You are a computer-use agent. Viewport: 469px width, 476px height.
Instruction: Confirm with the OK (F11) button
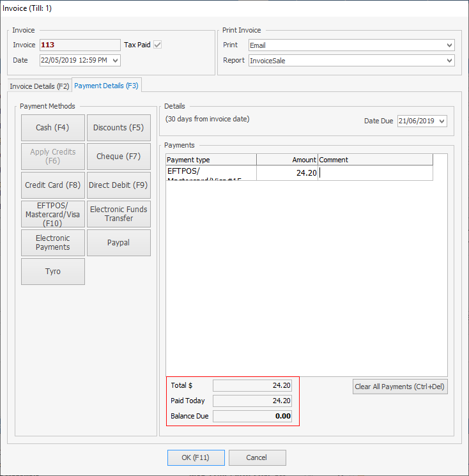pos(196,457)
